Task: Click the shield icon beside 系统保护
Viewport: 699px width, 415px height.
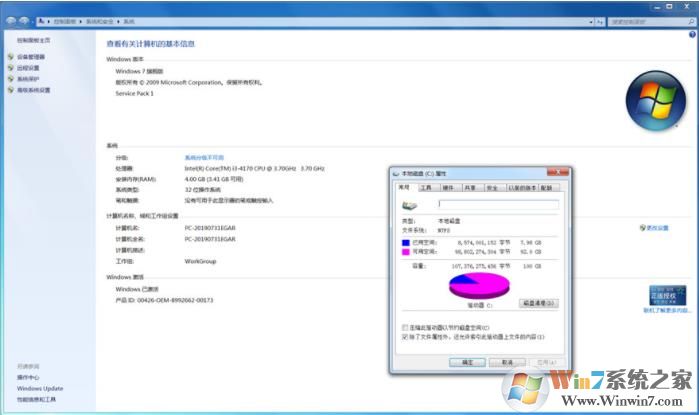Action: 11,79
